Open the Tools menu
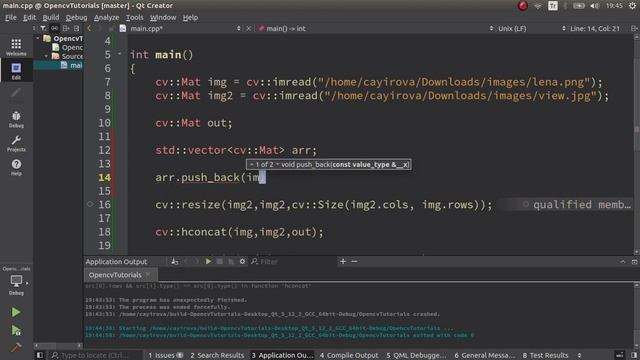The image size is (640, 360). pos(134,17)
